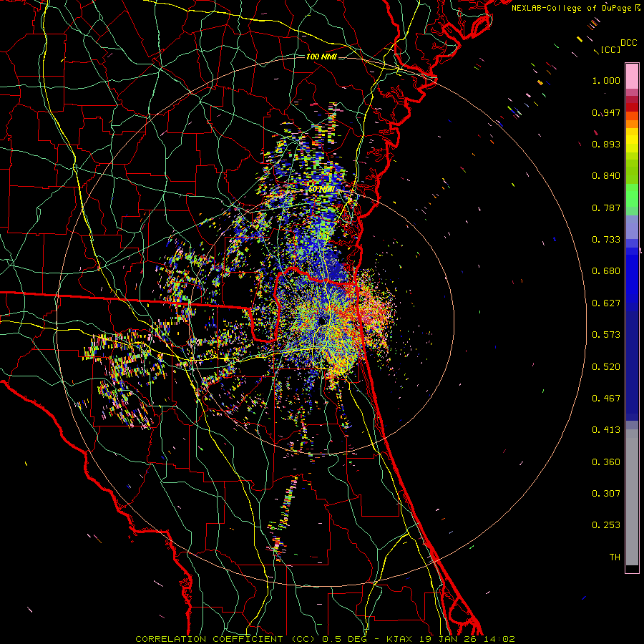The width and height of the screenshot is (644, 644).
Task: Select the 1.000 legend value
Action: [x=606, y=80]
